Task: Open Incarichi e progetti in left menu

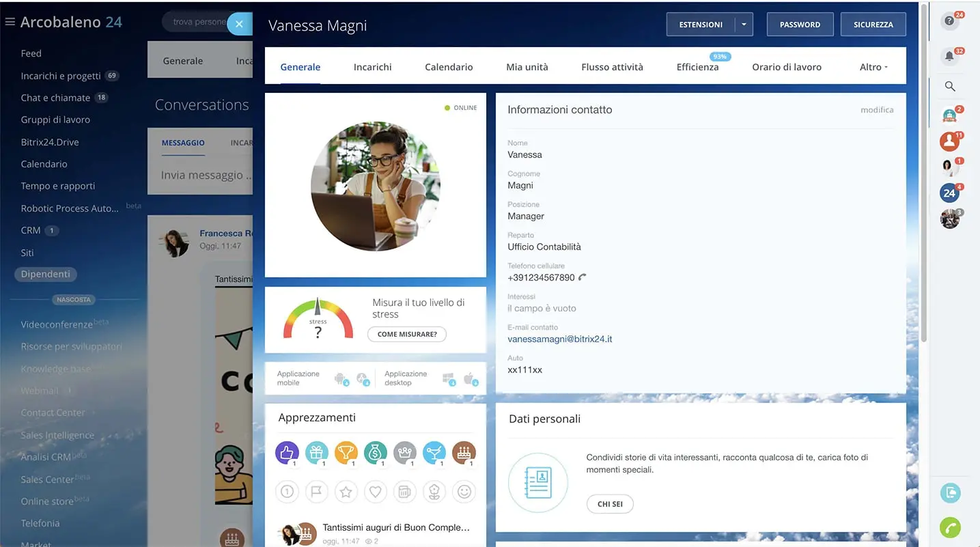Action: pyautogui.click(x=61, y=76)
